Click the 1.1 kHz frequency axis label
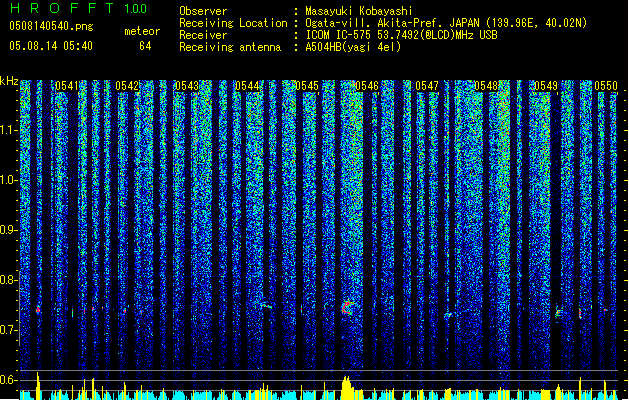 click(9, 130)
